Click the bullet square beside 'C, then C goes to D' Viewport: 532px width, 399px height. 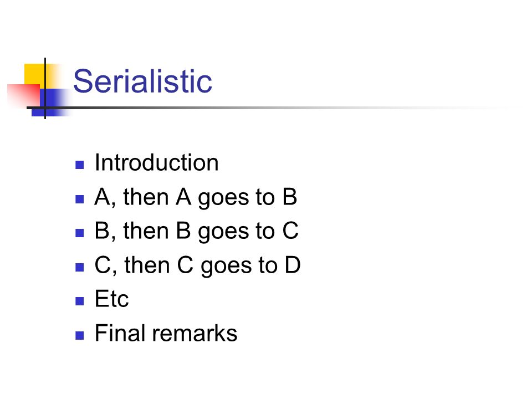[79, 267]
